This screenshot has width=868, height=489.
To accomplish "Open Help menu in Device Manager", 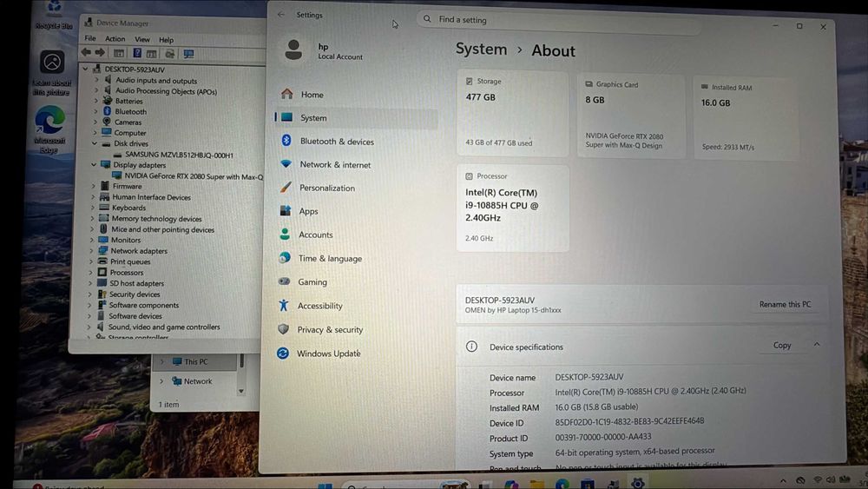I will click(x=166, y=40).
